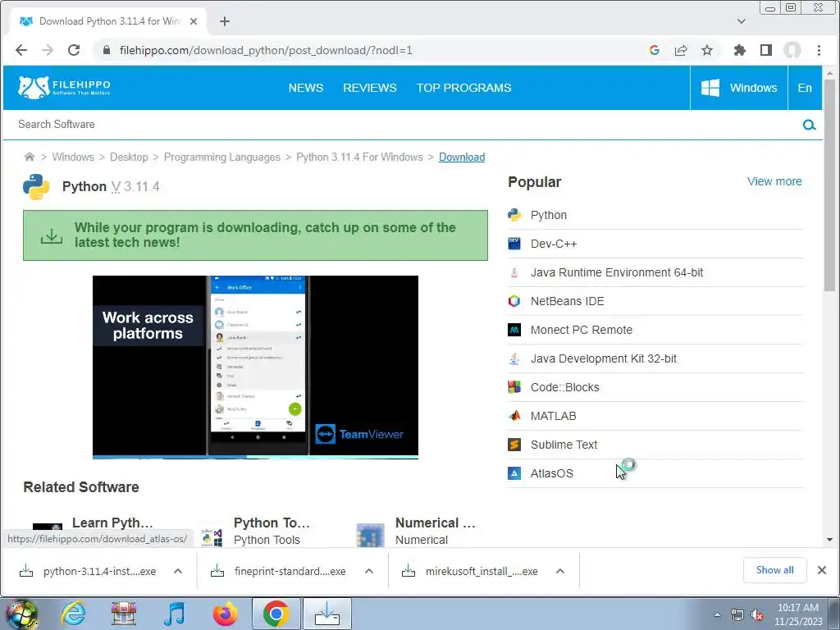Viewport: 840px width, 630px height.
Task: Open the Numerical ... related software title
Action: (x=435, y=523)
